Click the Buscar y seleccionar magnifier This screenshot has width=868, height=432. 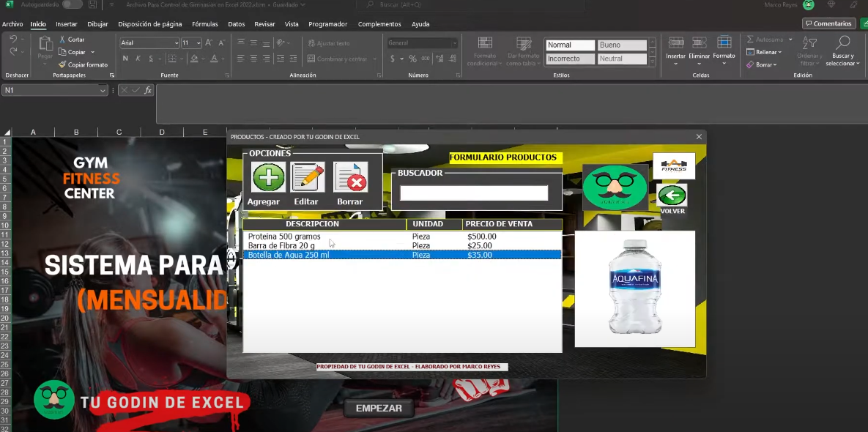[843, 42]
